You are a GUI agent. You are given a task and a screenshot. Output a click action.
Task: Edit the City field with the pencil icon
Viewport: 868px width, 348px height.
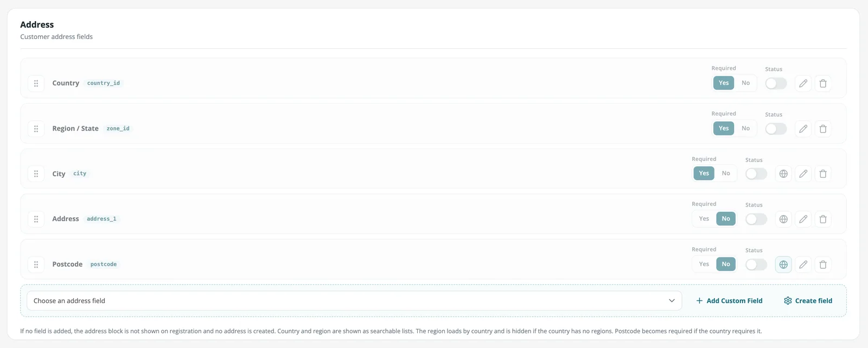803,174
